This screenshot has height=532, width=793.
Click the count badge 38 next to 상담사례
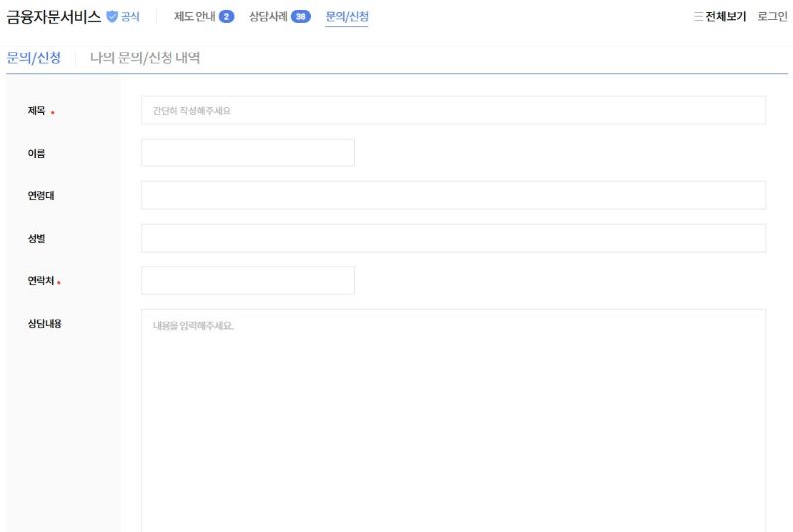point(301,17)
